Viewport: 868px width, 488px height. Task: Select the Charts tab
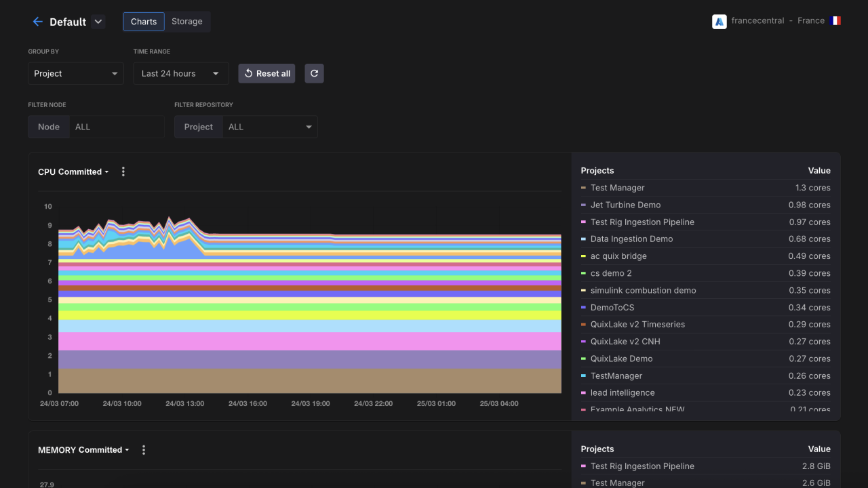coord(144,22)
